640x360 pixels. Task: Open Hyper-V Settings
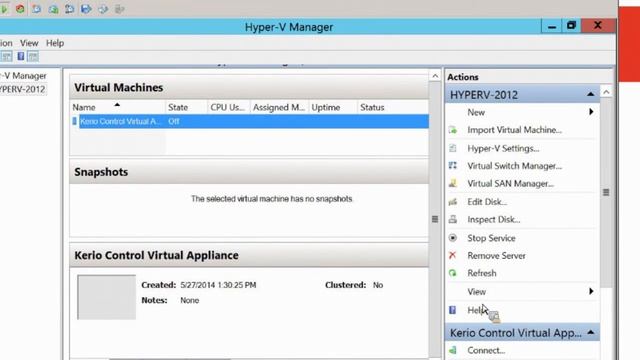click(503, 148)
